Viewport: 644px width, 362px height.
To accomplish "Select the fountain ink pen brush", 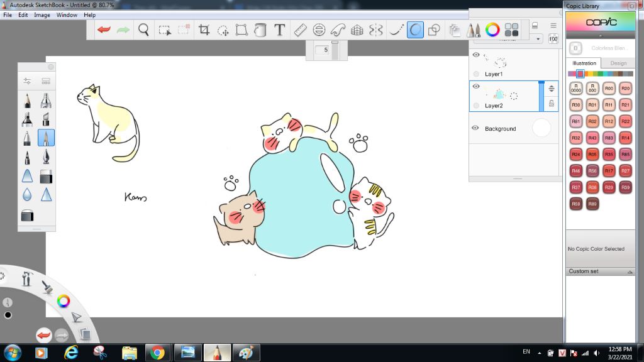I will (46, 156).
